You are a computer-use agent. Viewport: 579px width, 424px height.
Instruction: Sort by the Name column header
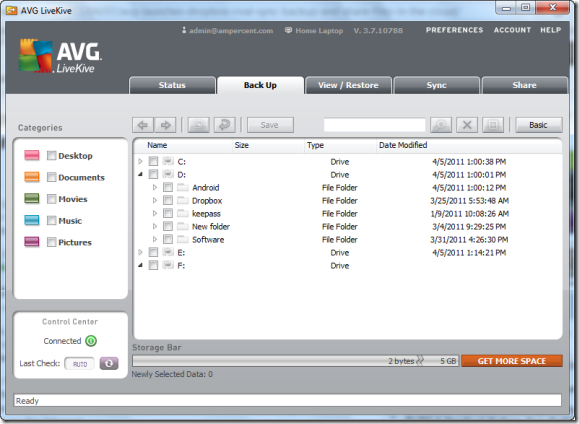click(157, 145)
